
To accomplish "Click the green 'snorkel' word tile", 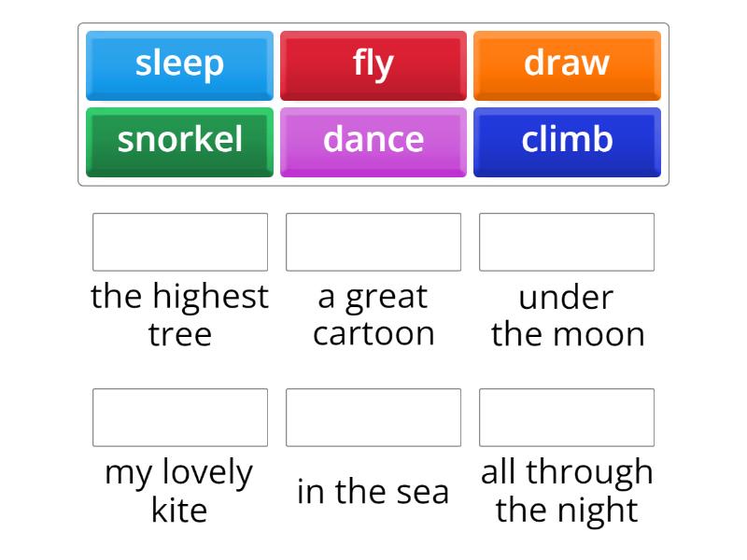I will coord(178,141).
